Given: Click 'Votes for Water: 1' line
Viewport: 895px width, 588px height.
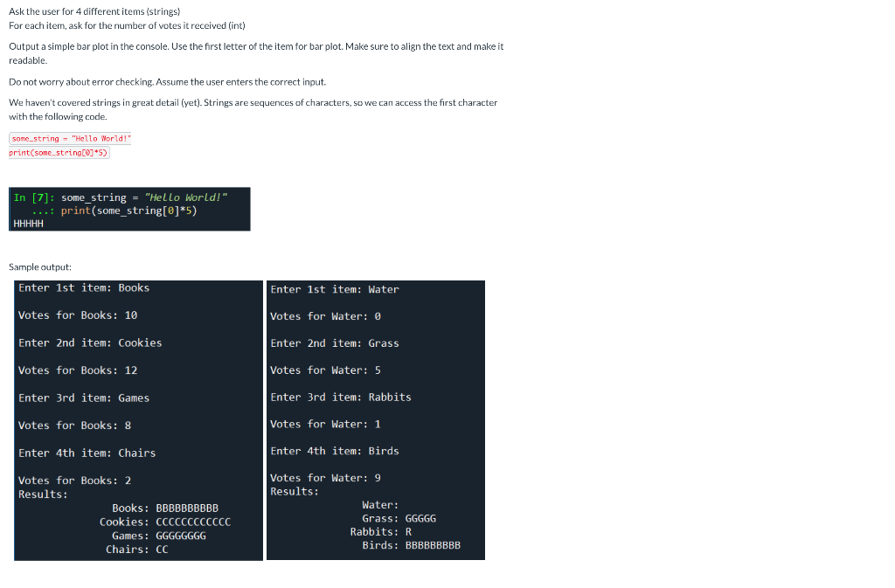Looking at the screenshot, I should click(x=325, y=425).
